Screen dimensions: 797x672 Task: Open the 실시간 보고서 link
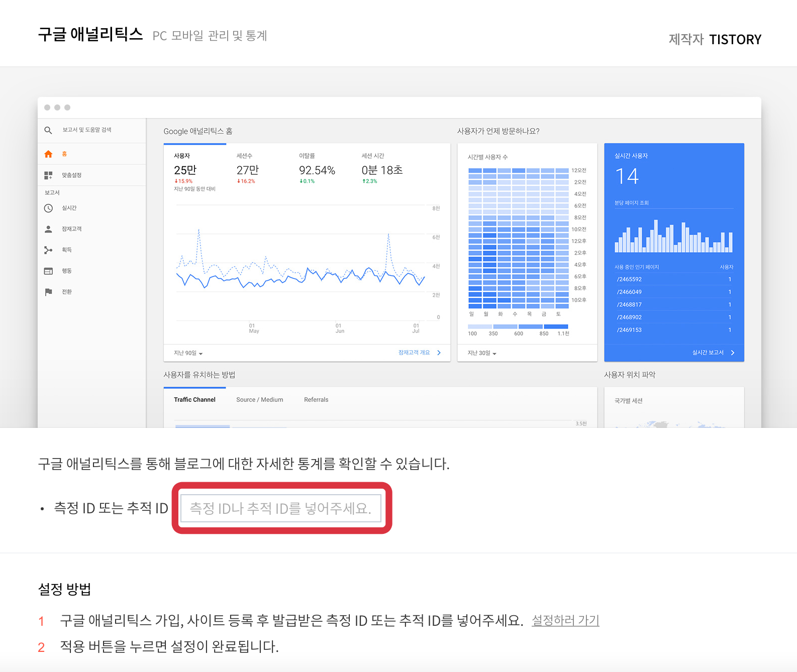[708, 353]
